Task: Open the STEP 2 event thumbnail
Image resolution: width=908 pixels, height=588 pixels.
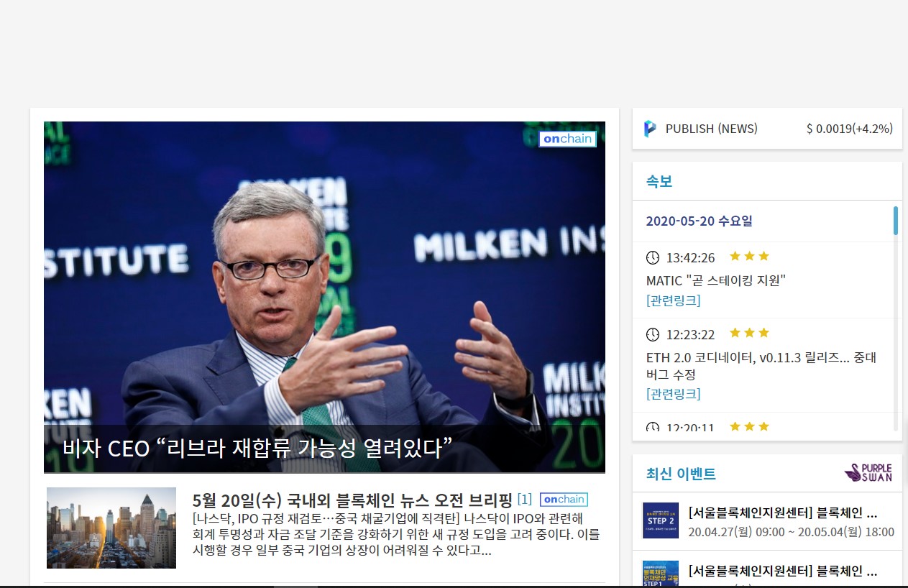Action: tap(661, 520)
